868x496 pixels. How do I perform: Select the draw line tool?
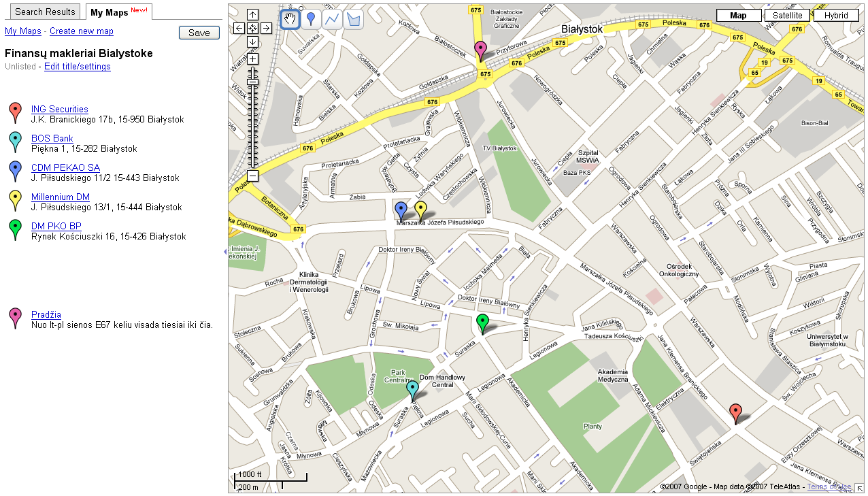tap(332, 20)
